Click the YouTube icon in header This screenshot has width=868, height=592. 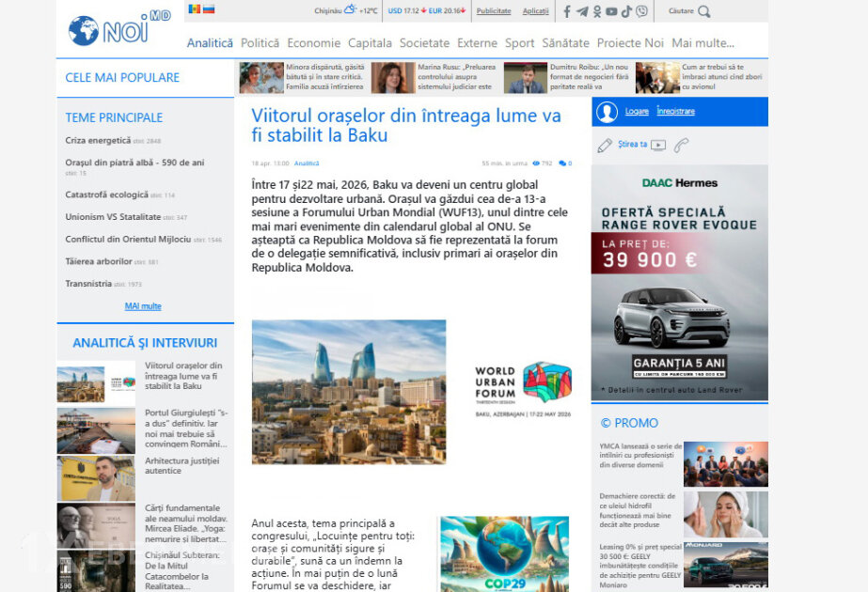611,11
